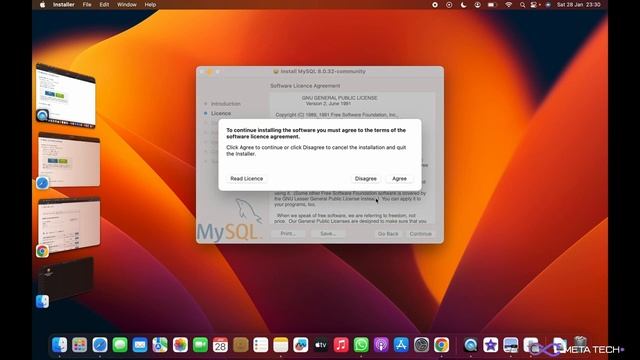Image resolution: width=640 pixels, height=360 pixels.
Task: Open QuickTime Player from the Dock
Action: pos(471,345)
